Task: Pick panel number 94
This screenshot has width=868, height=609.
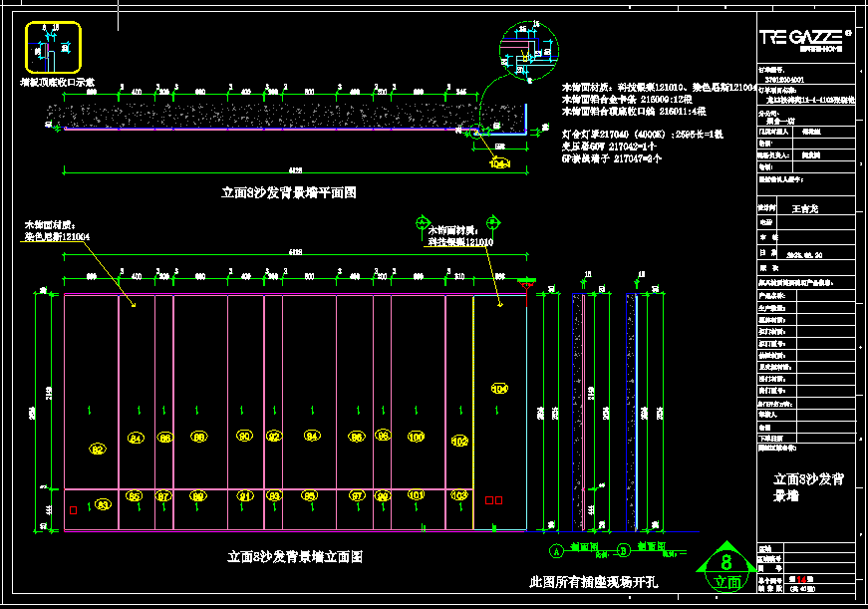Action: [x=312, y=436]
